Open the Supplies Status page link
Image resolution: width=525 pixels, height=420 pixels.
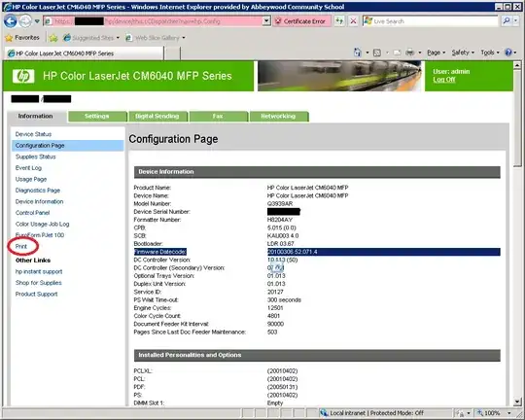[36, 157]
